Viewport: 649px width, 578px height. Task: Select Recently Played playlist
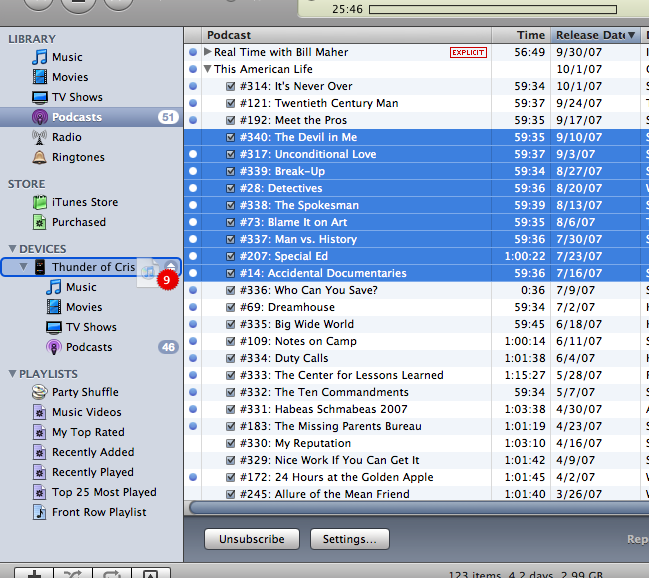[91, 472]
